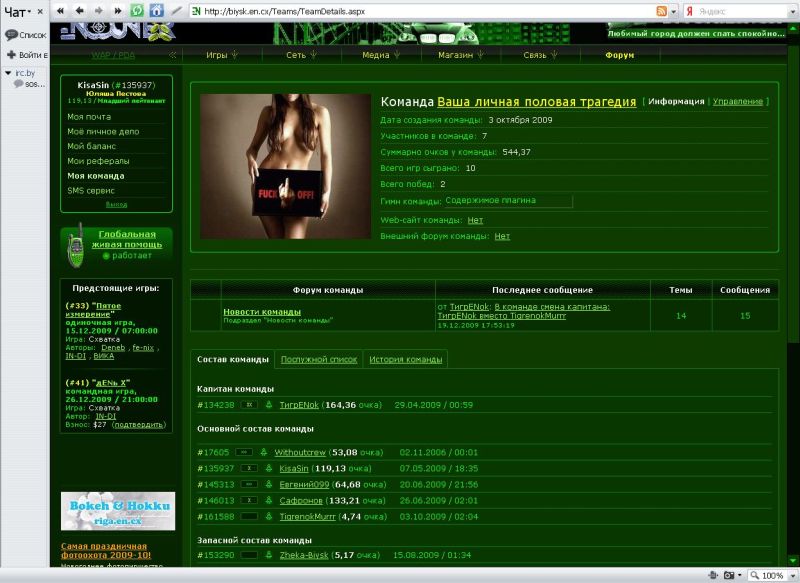Open the Пятое измерение game link
The width and height of the screenshot is (800, 583).
tap(93, 310)
